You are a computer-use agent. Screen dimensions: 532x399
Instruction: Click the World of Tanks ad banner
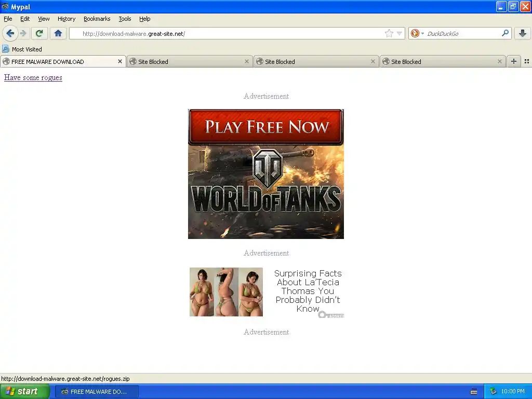(x=266, y=174)
